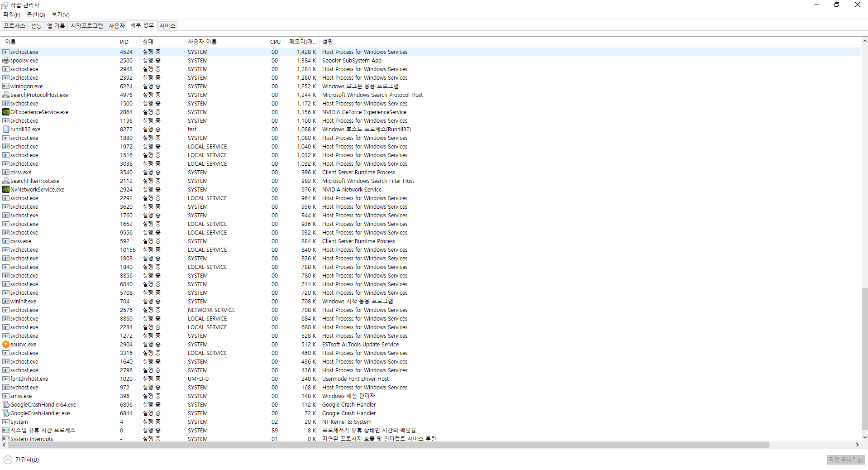Click 'UMFD-0' user name cell

coord(198,379)
